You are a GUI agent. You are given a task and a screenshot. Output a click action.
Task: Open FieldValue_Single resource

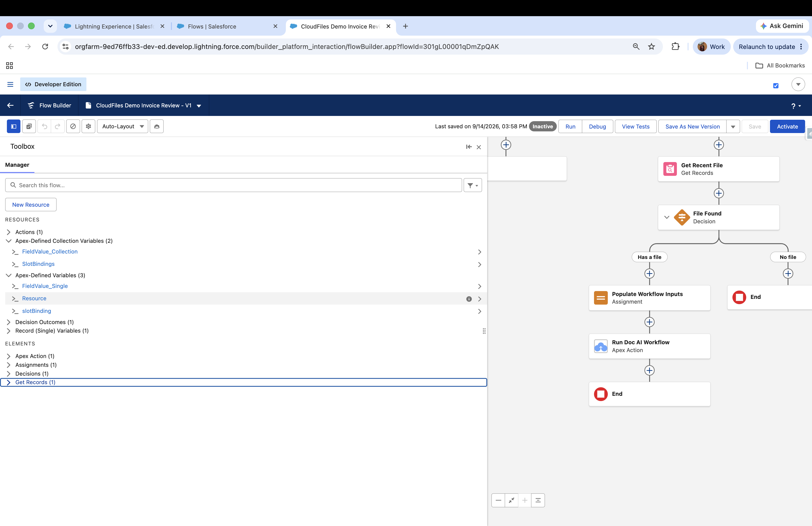[x=45, y=286]
